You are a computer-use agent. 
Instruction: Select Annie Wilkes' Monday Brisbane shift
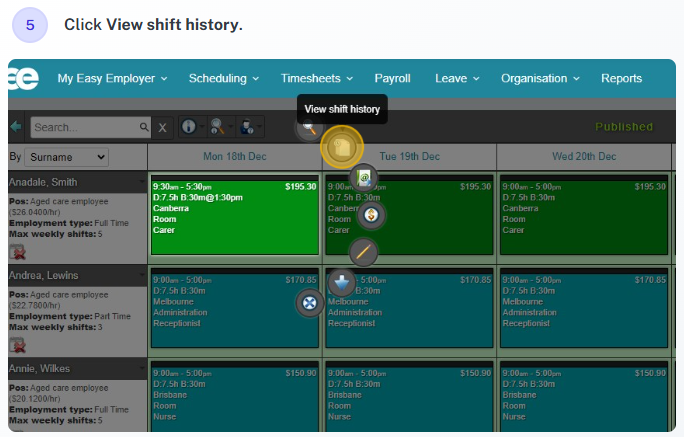[235, 397]
